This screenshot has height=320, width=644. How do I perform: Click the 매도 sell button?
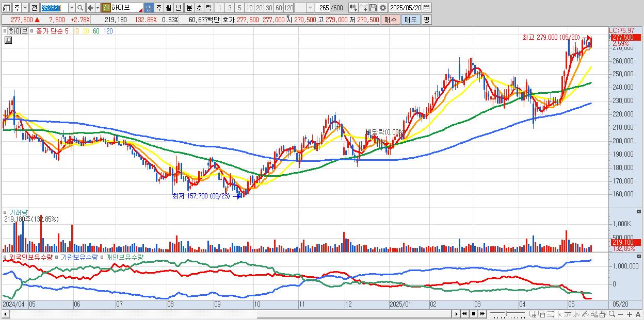click(411, 20)
